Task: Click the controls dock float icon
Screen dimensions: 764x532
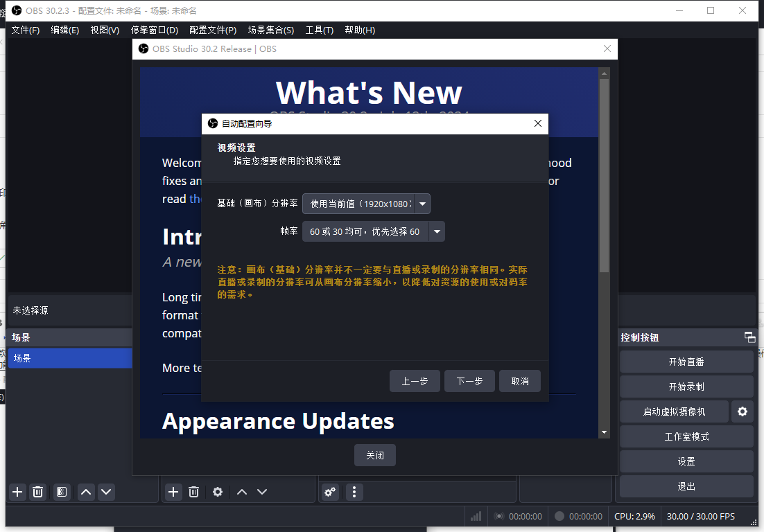Action: point(750,337)
